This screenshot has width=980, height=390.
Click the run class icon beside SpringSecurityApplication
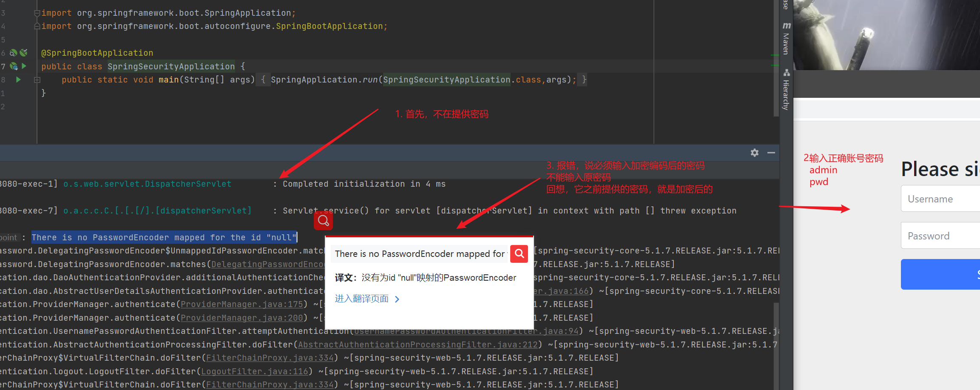tap(24, 66)
